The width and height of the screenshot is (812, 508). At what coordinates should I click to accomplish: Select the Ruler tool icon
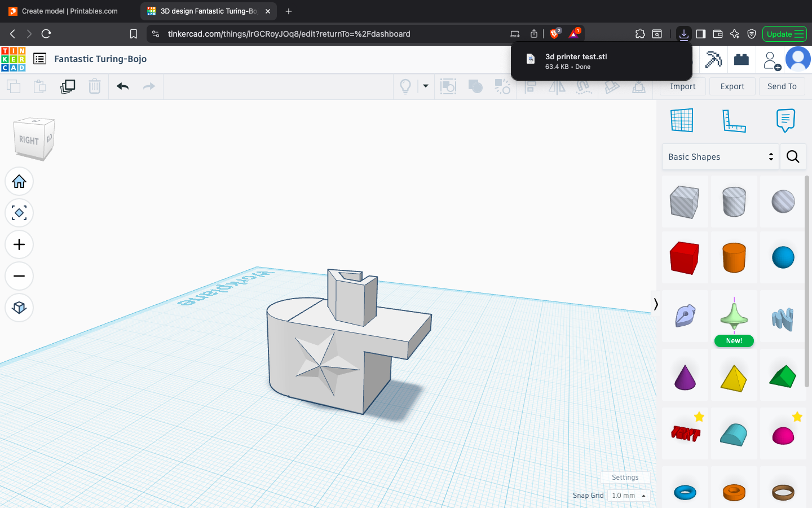click(x=734, y=121)
